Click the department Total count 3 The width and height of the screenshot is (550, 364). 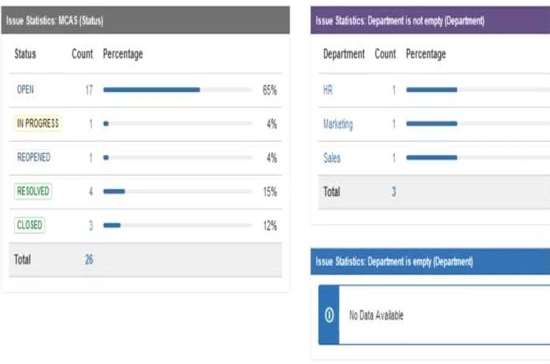click(394, 191)
